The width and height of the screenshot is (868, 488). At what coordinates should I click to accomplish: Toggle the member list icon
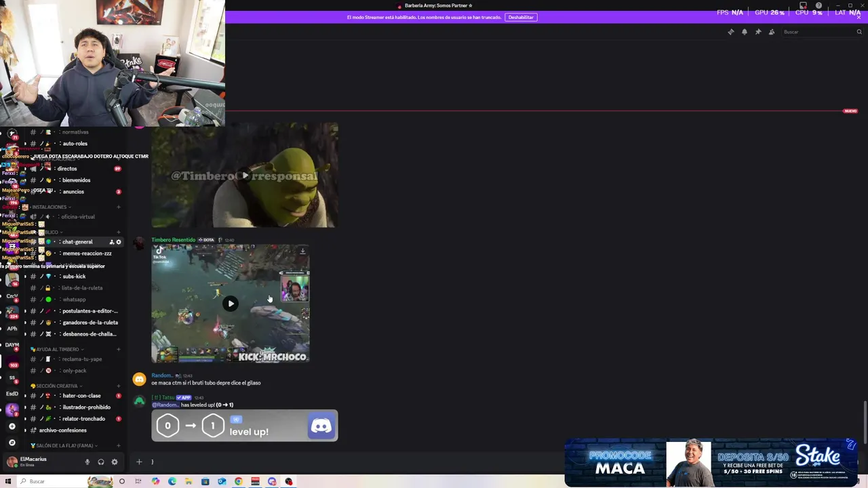(x=772, y=32)
